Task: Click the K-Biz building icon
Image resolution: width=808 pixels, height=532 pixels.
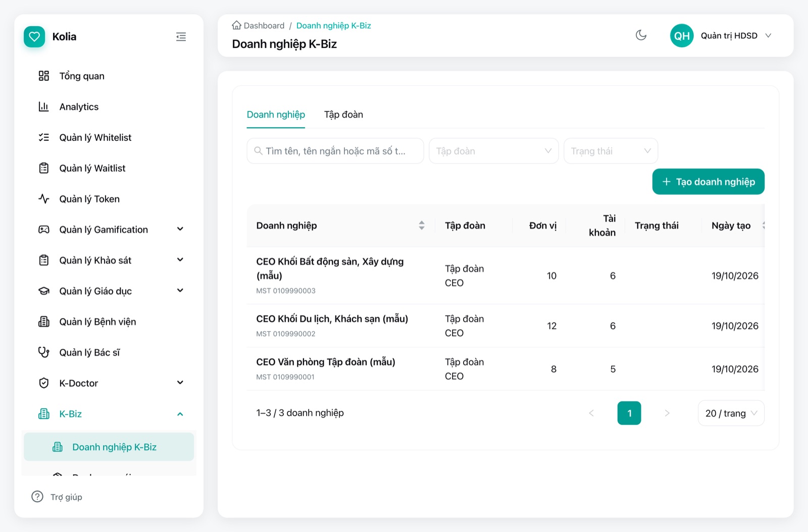Action: tap(44, 414)
